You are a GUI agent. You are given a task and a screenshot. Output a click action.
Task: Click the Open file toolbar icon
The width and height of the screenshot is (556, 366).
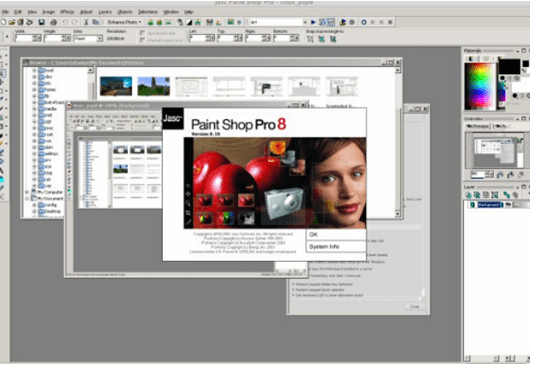pos(12,22)
